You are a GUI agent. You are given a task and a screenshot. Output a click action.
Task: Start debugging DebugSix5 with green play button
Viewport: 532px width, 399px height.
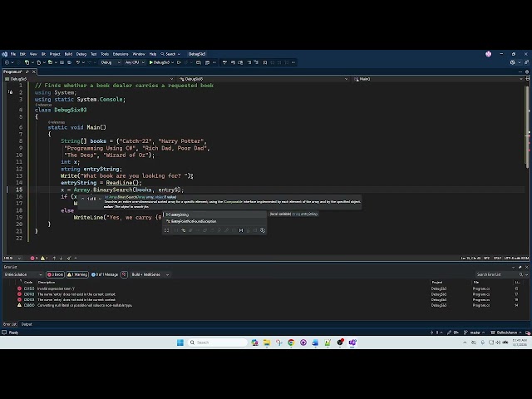click(x=159, y=62)
